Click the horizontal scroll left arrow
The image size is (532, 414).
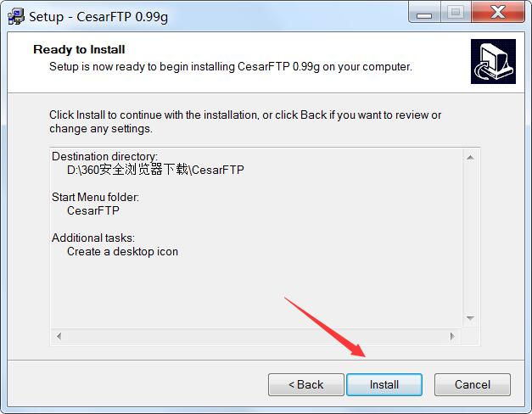59,336
